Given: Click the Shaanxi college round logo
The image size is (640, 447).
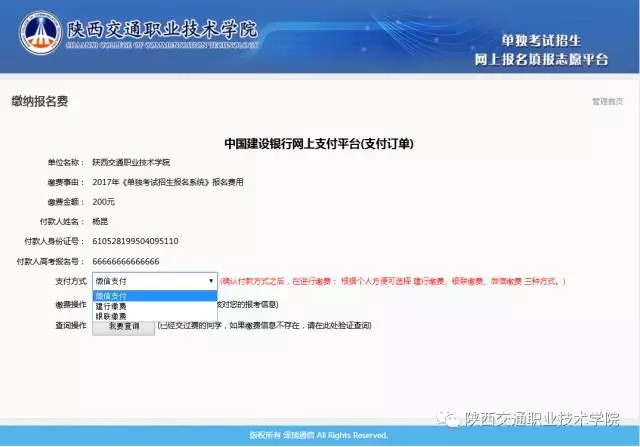Looking at the screenshot, I should point(40,33).
